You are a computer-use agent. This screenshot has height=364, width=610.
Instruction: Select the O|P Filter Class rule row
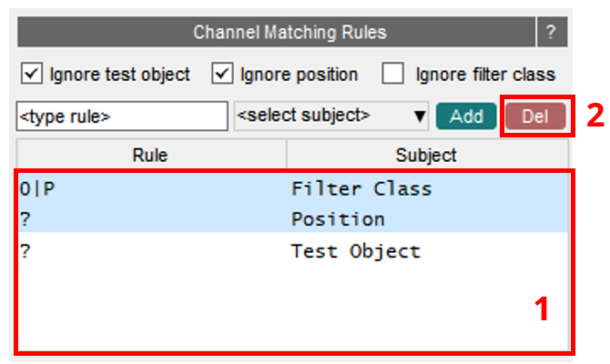point(293,189)
